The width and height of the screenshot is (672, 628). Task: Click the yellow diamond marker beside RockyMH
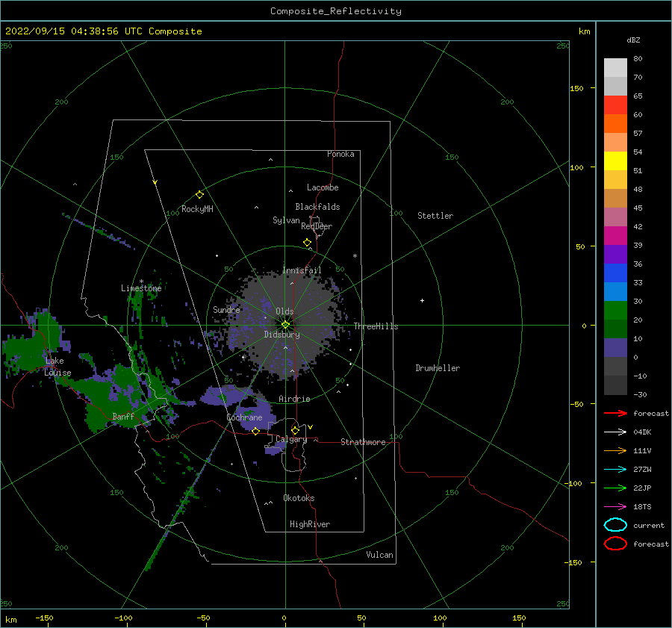[199, 195]
